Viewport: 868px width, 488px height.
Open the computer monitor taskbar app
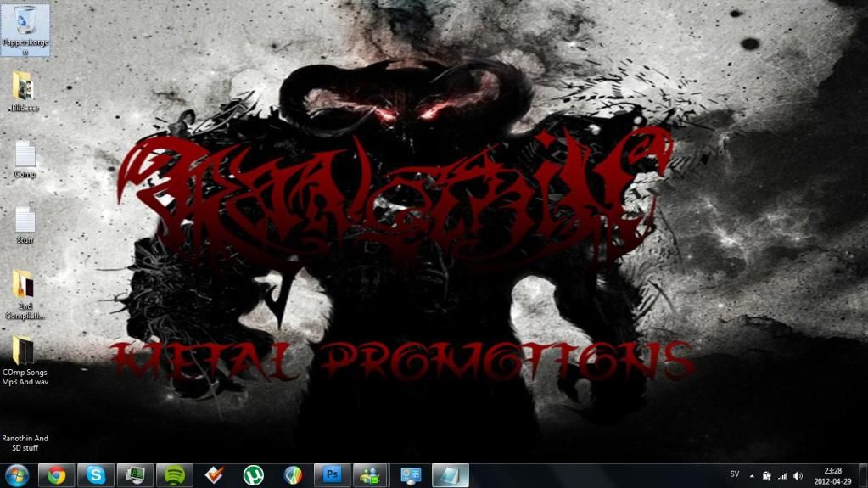135,476
